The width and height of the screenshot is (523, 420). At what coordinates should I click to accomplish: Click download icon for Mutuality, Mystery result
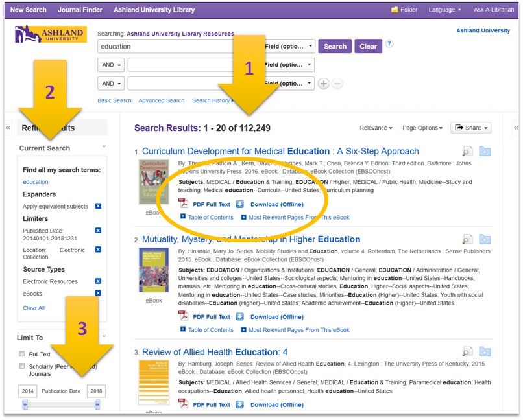(240, 317)
